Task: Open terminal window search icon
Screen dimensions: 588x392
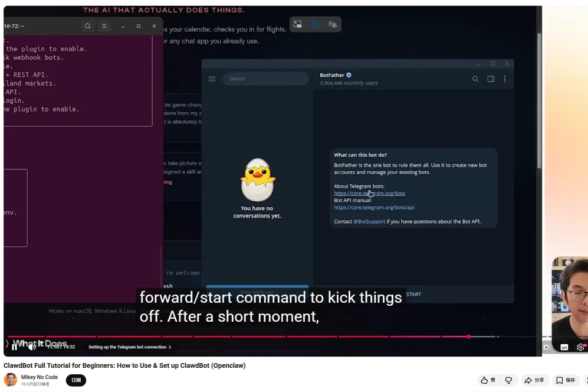Action: pyautogui.click(x=88, y=26)
